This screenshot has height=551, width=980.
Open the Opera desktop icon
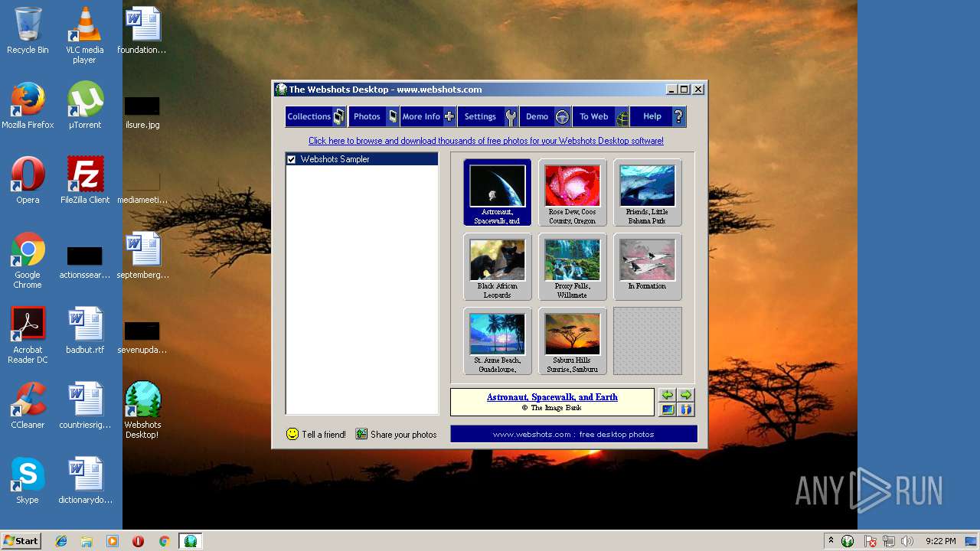(28, 180)
